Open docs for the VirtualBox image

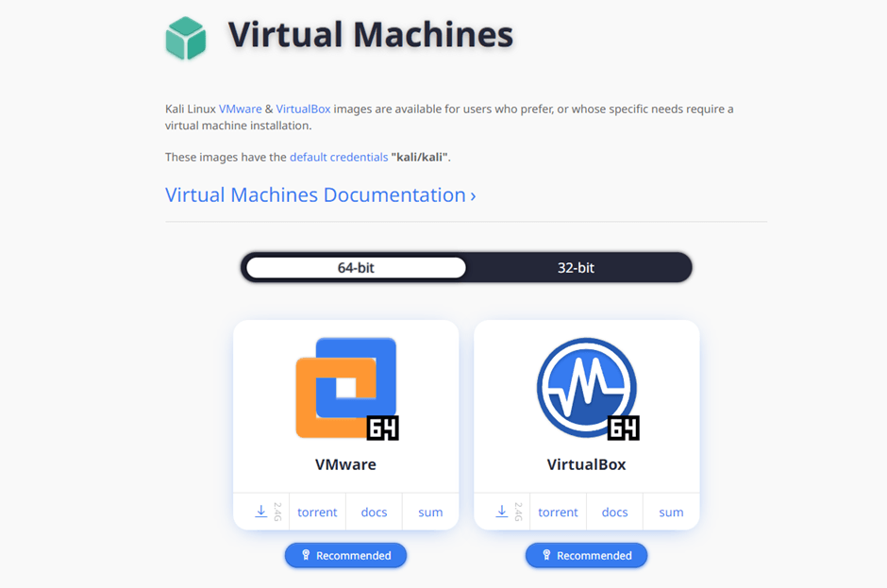tap(614, 512)
